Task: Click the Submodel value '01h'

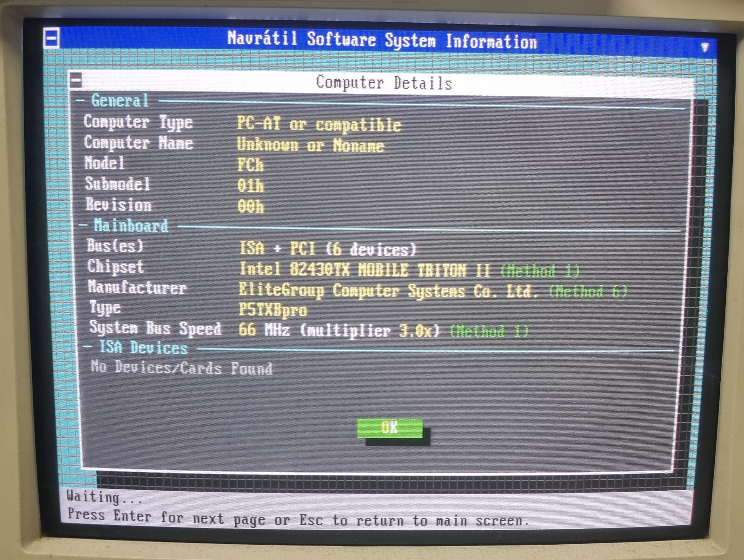Action: (x=250, y=186)
